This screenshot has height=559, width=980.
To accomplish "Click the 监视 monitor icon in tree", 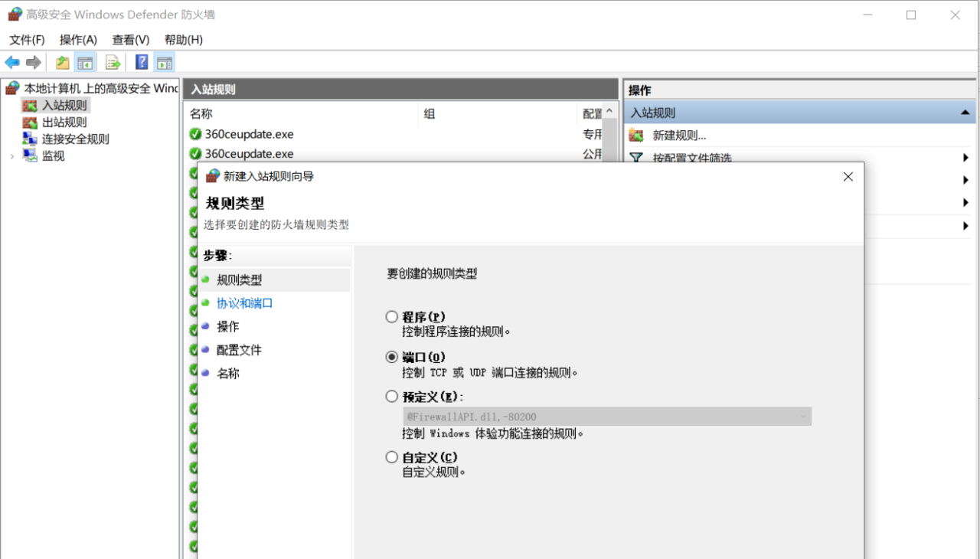I will [x=30, y=156].
